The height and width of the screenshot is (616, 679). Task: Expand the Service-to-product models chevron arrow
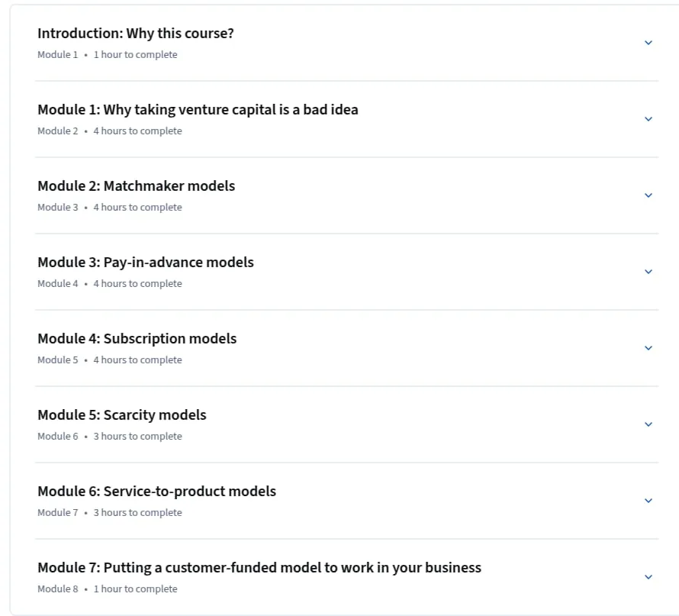648,500
